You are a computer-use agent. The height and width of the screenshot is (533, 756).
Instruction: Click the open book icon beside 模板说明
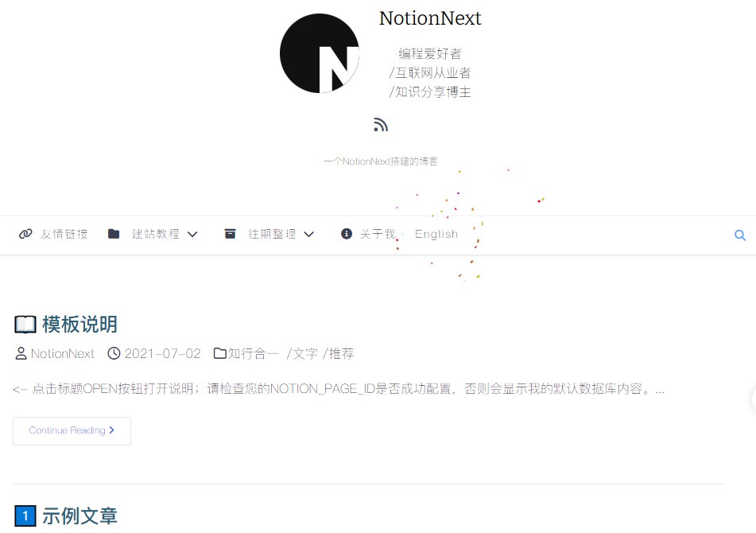(25, 325)
